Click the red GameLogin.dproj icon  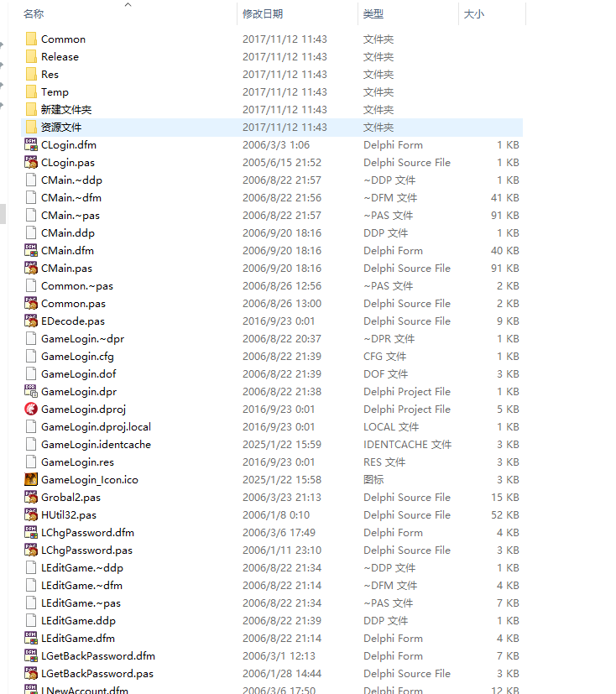pos(31,409)
